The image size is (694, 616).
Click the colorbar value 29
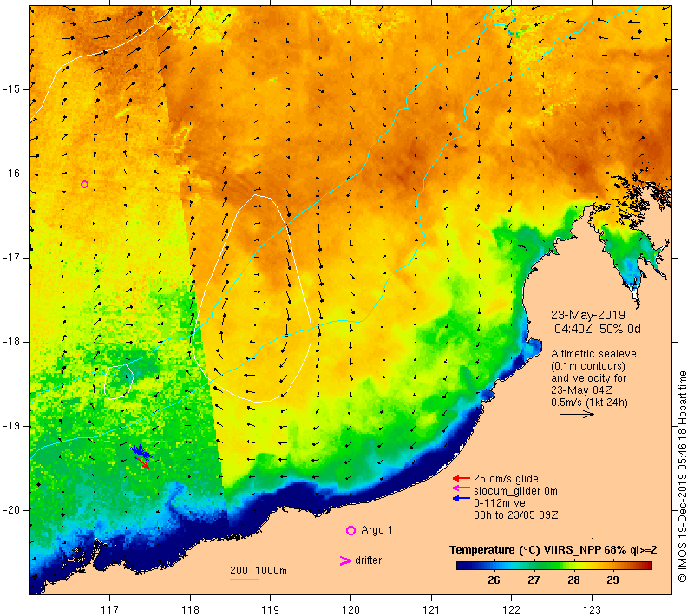[612, 580]
